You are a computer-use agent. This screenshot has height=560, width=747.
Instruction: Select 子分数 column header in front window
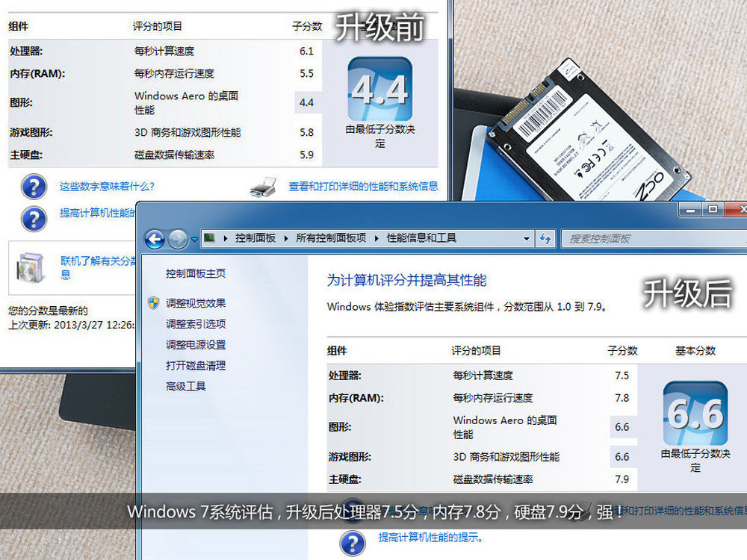622,351
